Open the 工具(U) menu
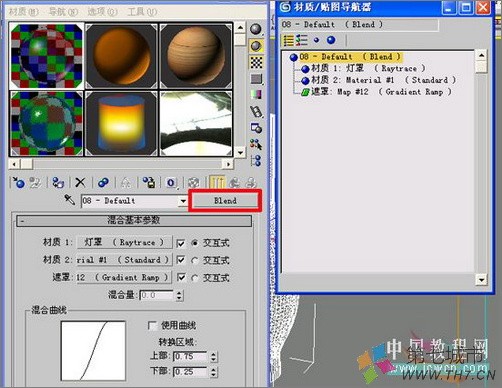This screenshot has height=388, width=502. coord(142,12)
